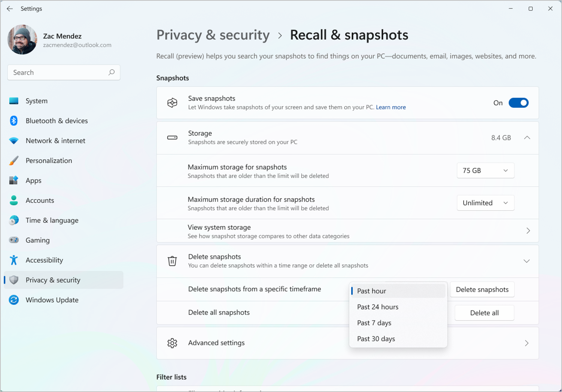Open the System settings page
This screenshot has height=392, width=562.
36,101
